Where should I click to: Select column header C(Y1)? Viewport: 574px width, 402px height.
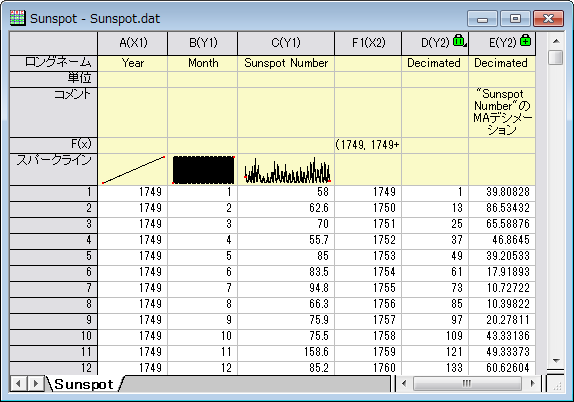coord(286,43)
